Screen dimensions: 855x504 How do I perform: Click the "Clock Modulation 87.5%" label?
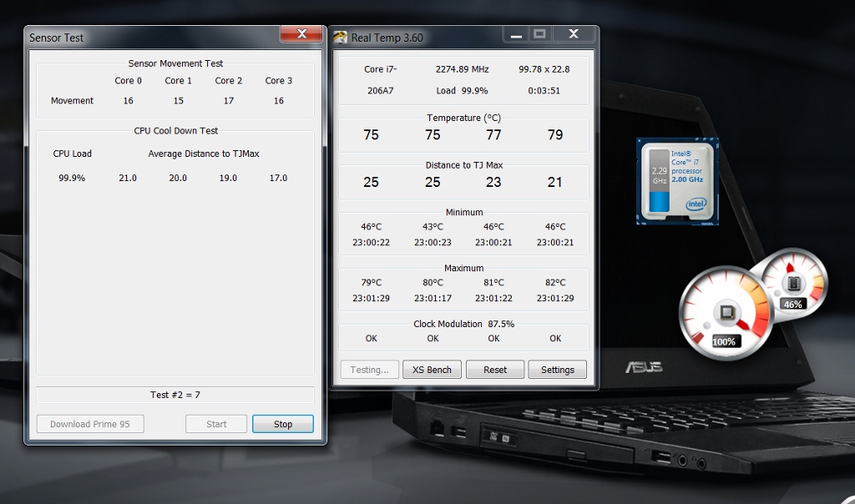tap(464, 324)
